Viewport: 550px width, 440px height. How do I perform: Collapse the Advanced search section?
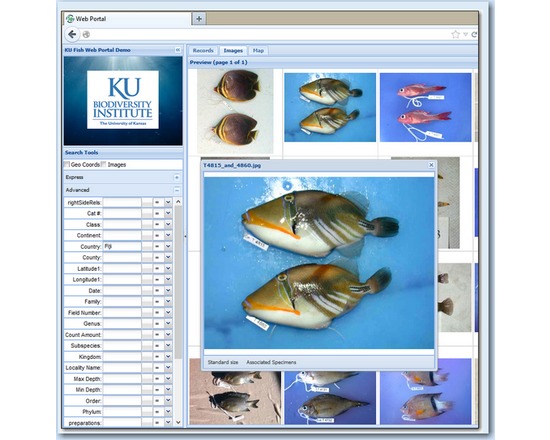(177, 190)
